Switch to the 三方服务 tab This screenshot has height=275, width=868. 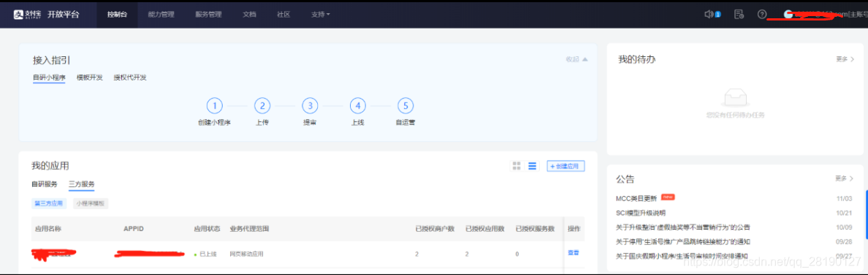81,184
